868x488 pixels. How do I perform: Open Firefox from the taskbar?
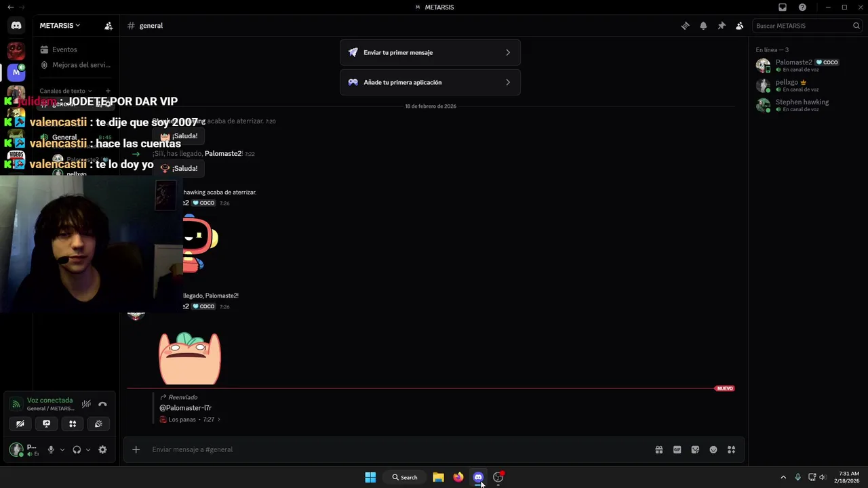point(458,477)
